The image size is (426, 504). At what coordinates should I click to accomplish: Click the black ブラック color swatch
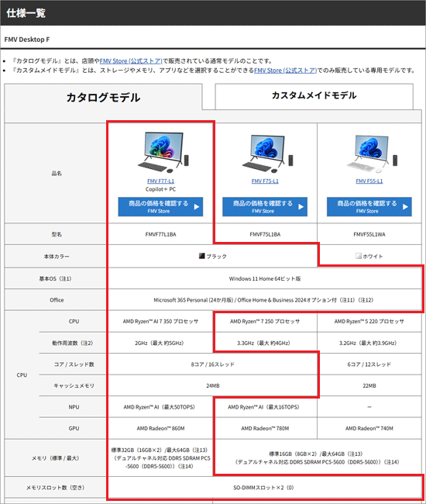pyautogui.click(x=201, y=256)
